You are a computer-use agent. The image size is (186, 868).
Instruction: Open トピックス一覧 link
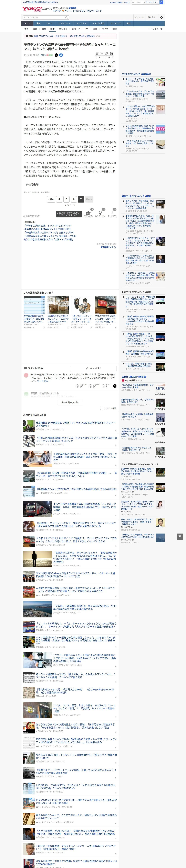click(x=155, y=29)
